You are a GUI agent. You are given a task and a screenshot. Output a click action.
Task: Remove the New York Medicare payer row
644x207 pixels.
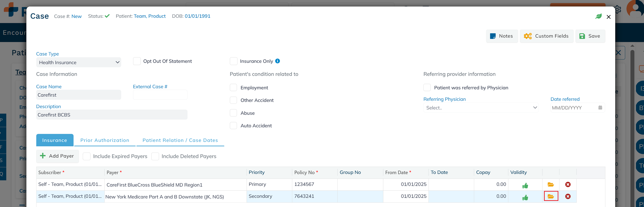(x=568, y=197)
